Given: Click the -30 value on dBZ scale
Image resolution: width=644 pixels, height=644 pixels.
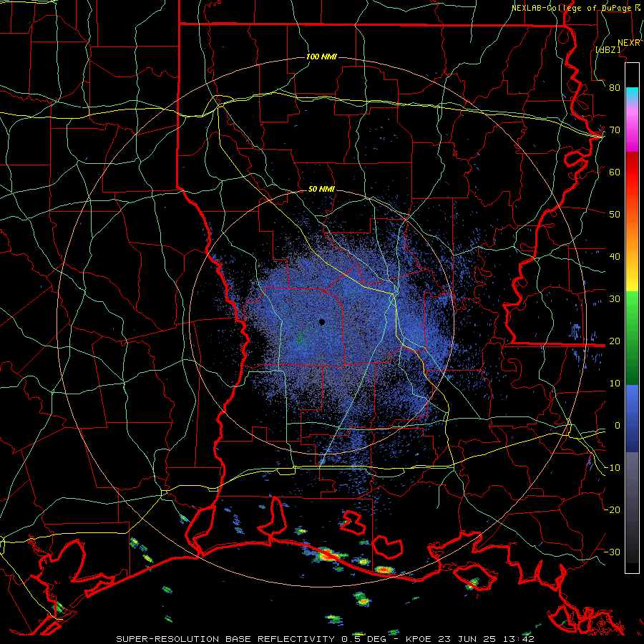Looking at the screenshot, I should click(612, 552).
